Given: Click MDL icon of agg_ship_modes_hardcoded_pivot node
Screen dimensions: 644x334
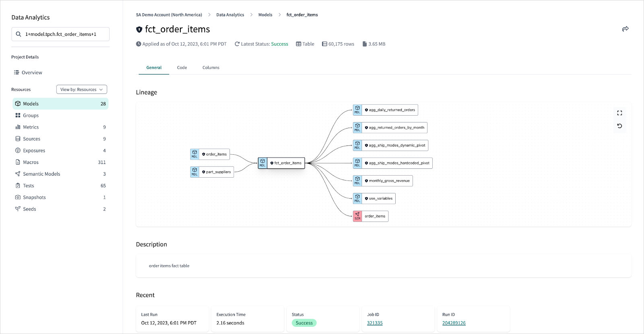Looking at the screenshot, I should click(x=357, y=163).
